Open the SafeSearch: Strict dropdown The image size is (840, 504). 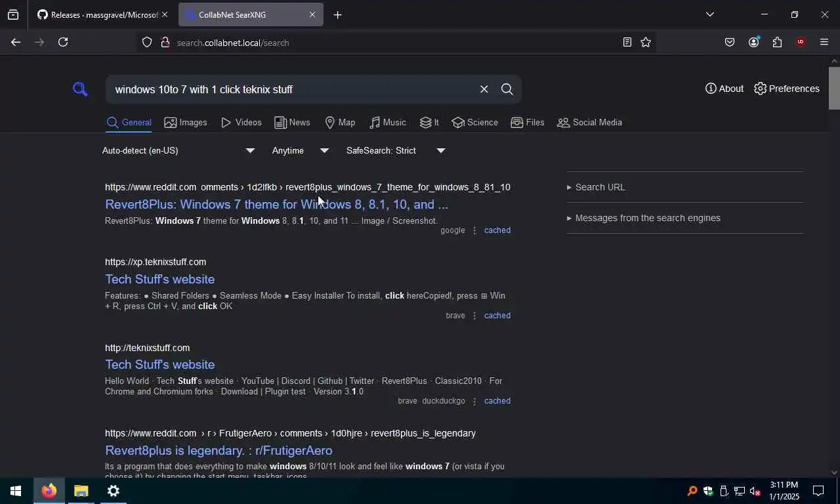(x=396, y=151)
